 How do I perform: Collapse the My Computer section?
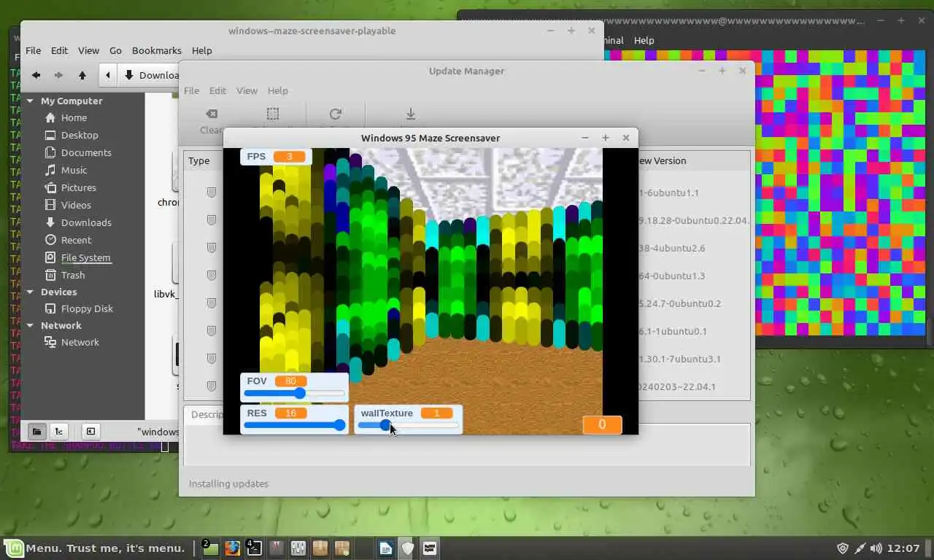click(x=30, y=101)
